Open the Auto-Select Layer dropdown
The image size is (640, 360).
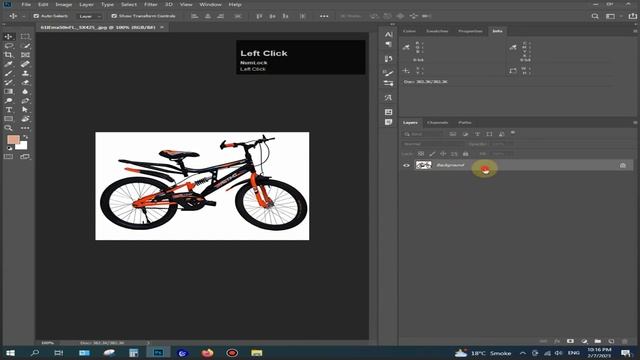89,16
